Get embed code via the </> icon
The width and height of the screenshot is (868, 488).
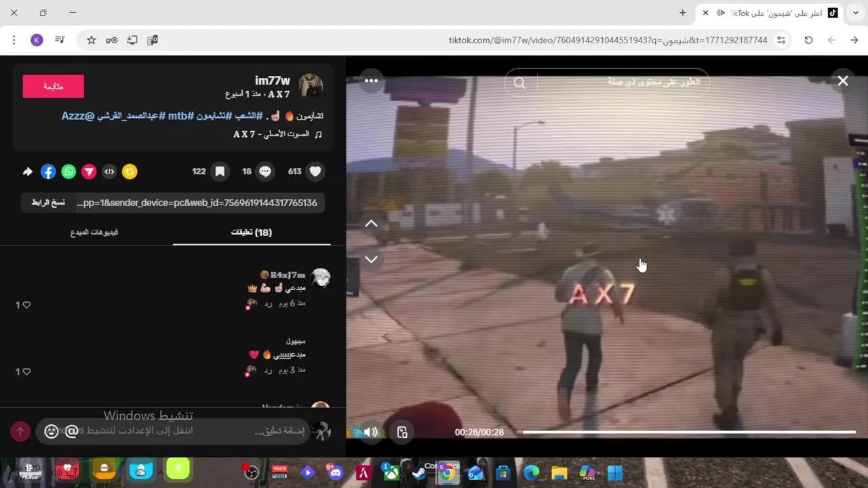click(109, 172)
